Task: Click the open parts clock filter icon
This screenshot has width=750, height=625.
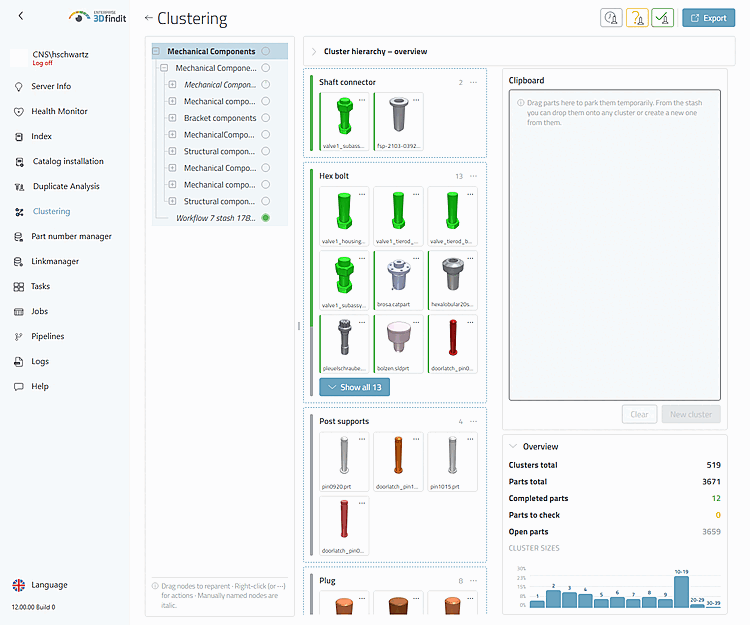Action: tap(611, 18)
